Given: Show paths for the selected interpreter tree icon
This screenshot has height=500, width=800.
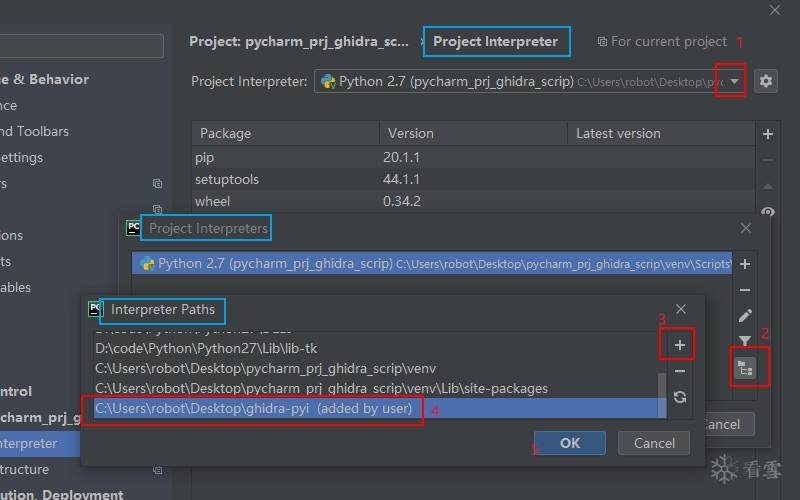Looking at the screenshot, I should coord(745,368).
